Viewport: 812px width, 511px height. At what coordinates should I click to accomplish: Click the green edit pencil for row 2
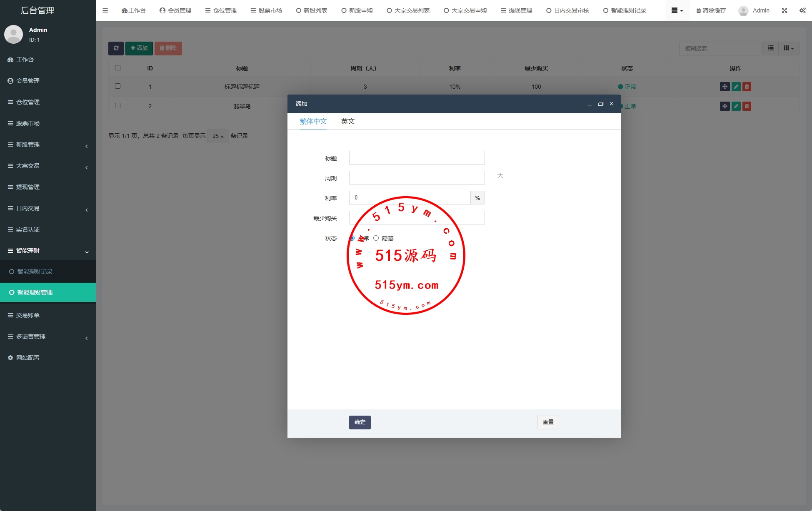click(x=736, y=106)
